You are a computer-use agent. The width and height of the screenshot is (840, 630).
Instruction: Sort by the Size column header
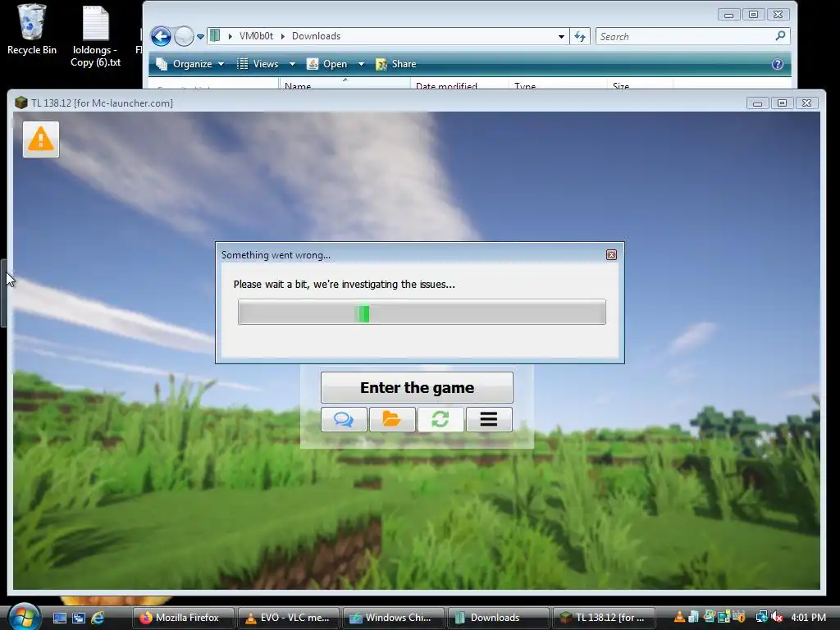(x=640, y=84)
